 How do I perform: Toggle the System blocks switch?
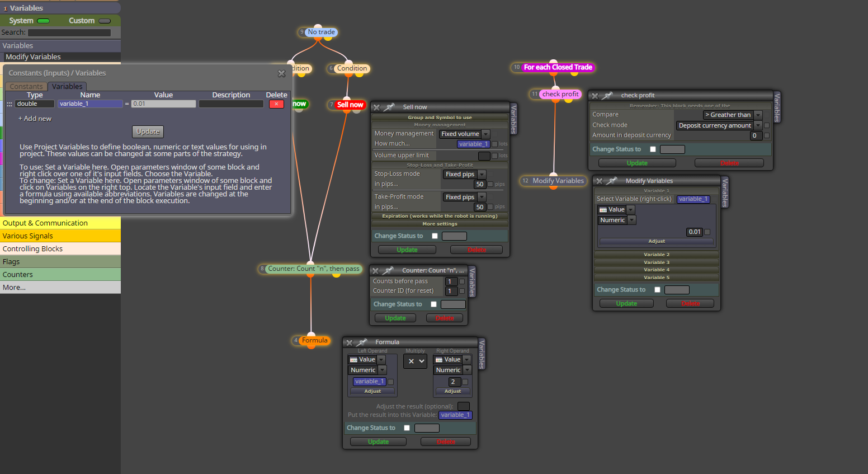tap(43, 21)
